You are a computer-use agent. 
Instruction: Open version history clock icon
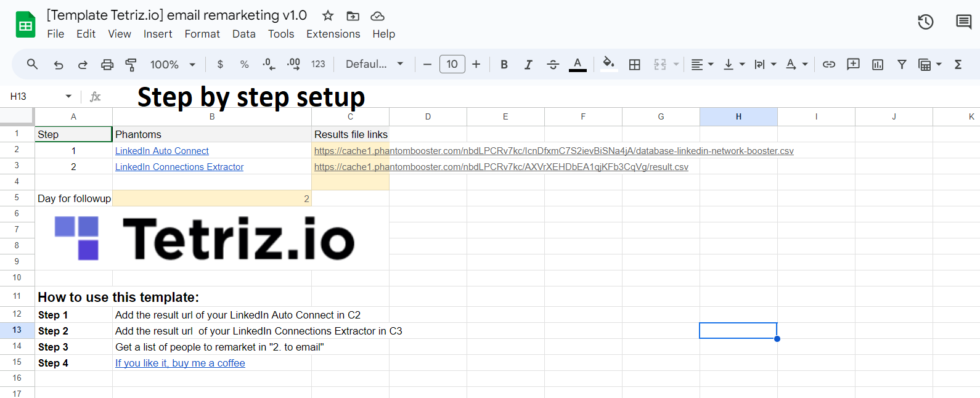click(x=925, y=22)
